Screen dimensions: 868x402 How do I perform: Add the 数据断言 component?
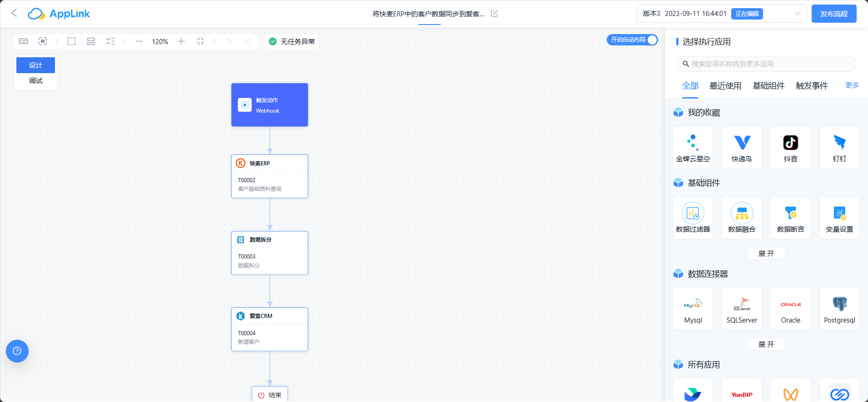click(x=791, y=218)
